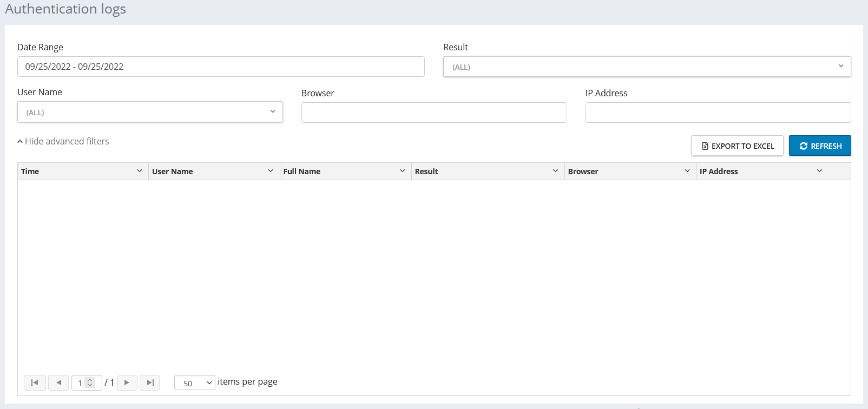Focus the IP Address filter box

(x=718, y=113)
